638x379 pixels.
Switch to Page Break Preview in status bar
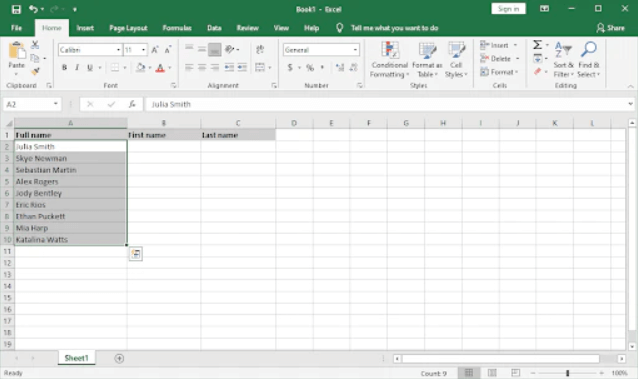tap(516, 373)
